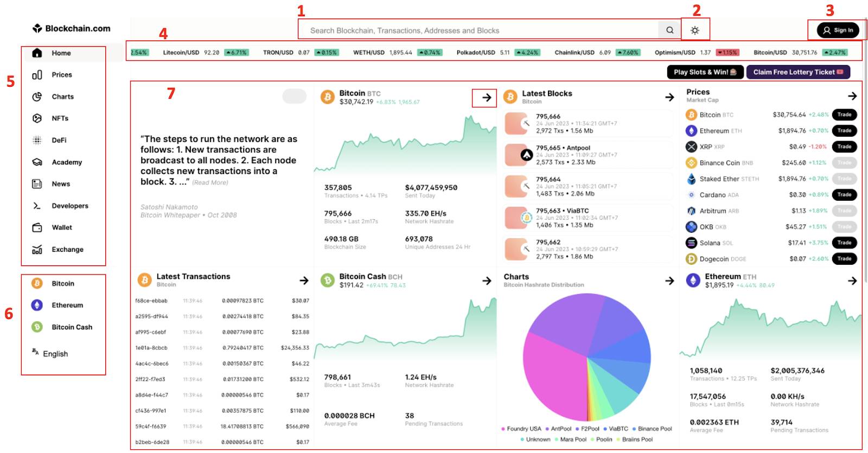Open NFTs in the sidebar

click(60, 118)
